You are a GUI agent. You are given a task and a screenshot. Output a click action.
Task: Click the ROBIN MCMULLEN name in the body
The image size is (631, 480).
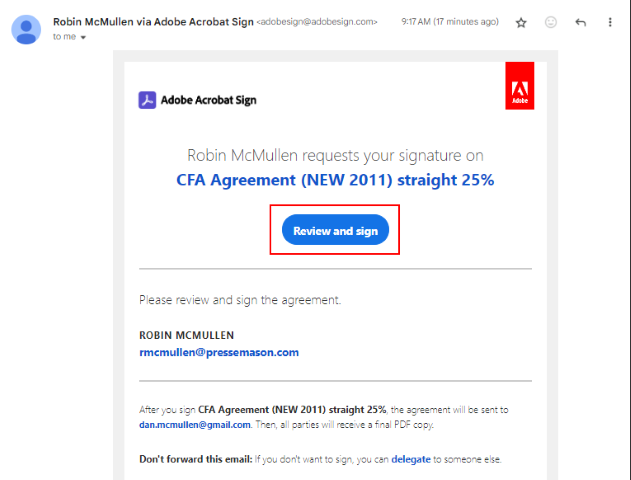coord(187,335)
